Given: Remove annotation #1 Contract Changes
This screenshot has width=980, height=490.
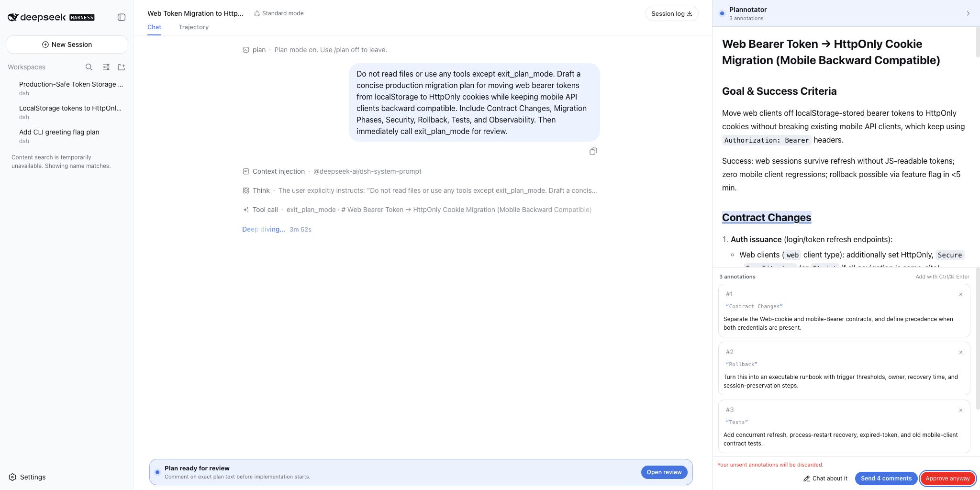Looking at the screenshot, I should click(960, 295).
